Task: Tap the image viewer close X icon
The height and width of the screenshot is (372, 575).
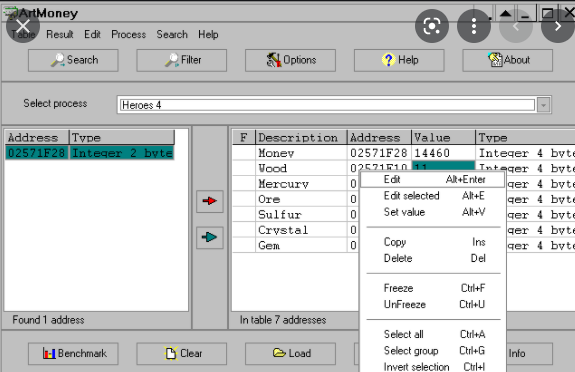Action: [x=23, y=26]
